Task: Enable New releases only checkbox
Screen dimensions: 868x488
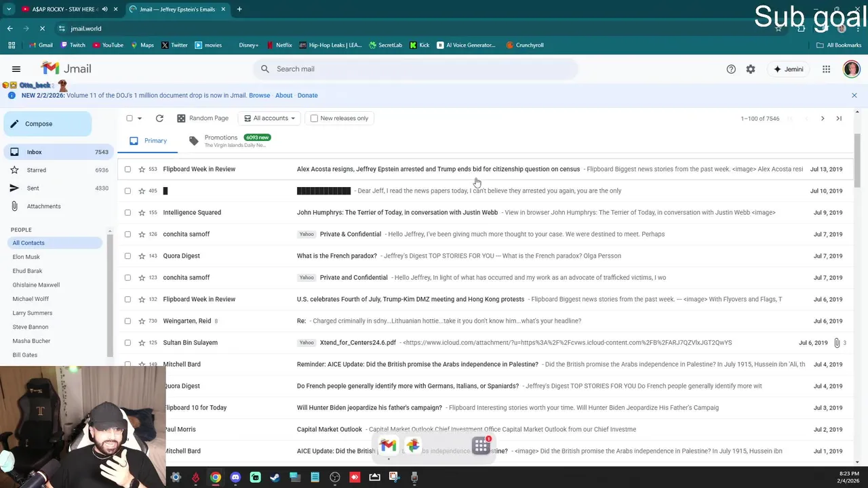Action: pyautogui.click(x=314, y=119)
